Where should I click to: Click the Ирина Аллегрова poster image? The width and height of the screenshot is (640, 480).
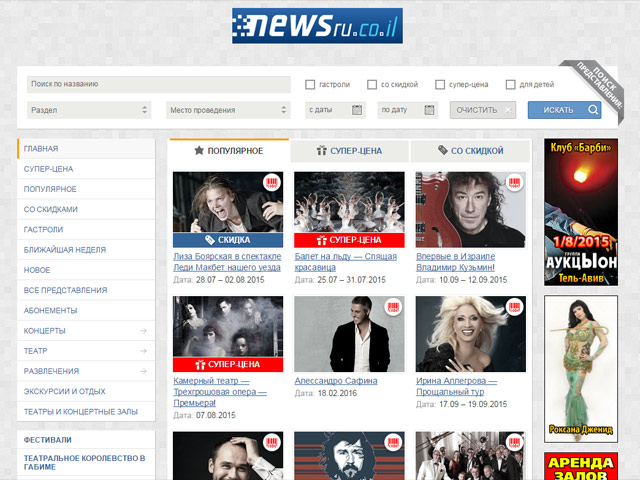tap(471, 334)
